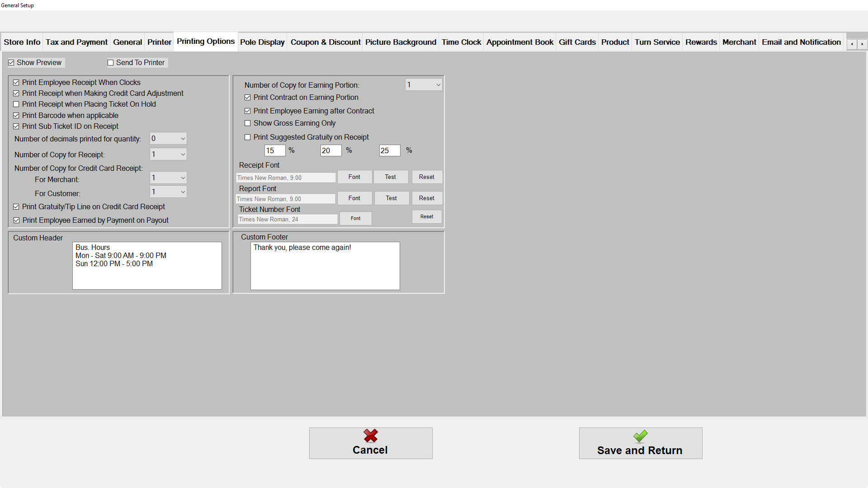This screenshot has width=868, height=488.
Task: Uncheck Show Preview checkbox
Action: 11,63
